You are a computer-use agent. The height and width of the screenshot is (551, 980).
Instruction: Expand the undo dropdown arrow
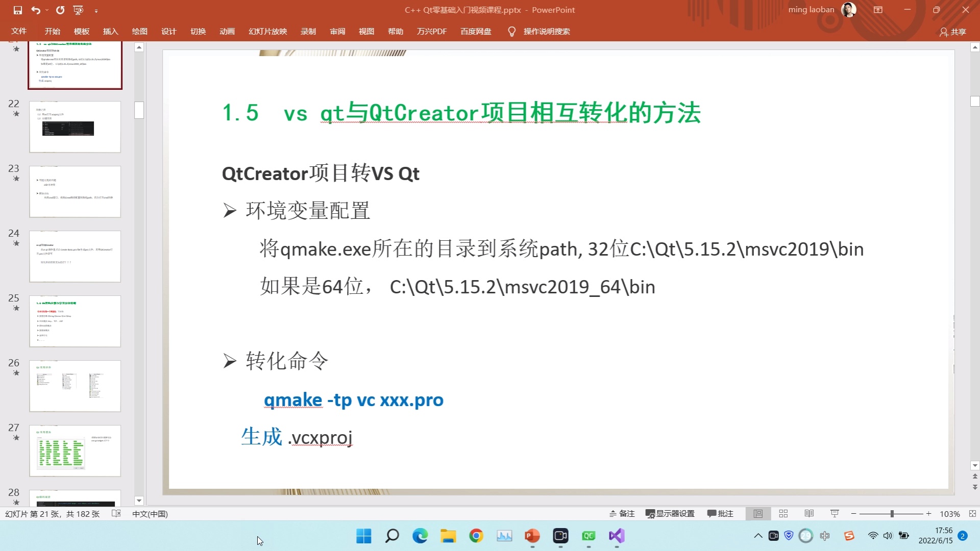point(46,10)
